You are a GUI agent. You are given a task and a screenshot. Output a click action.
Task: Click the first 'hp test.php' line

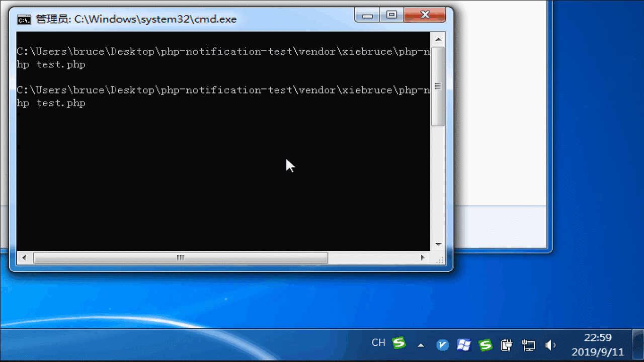click(x=51, y=65)
